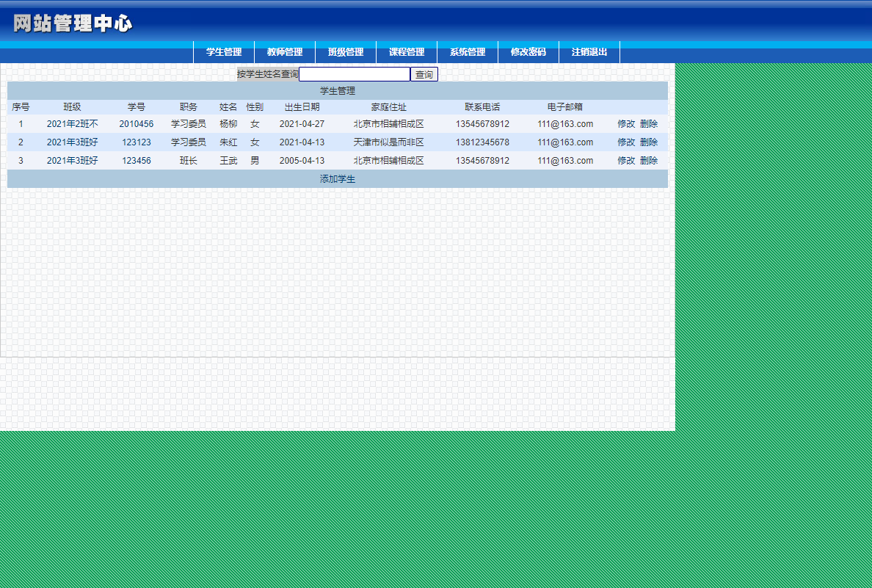
Task: Click the 家庭住址 column header
Action: (x=389, y=106)
